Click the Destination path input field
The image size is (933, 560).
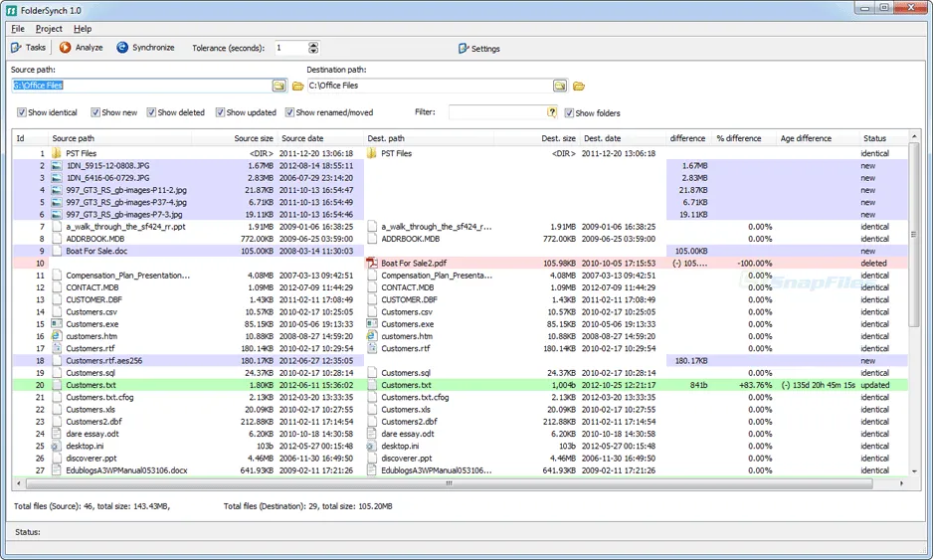[x=431, y=86]
